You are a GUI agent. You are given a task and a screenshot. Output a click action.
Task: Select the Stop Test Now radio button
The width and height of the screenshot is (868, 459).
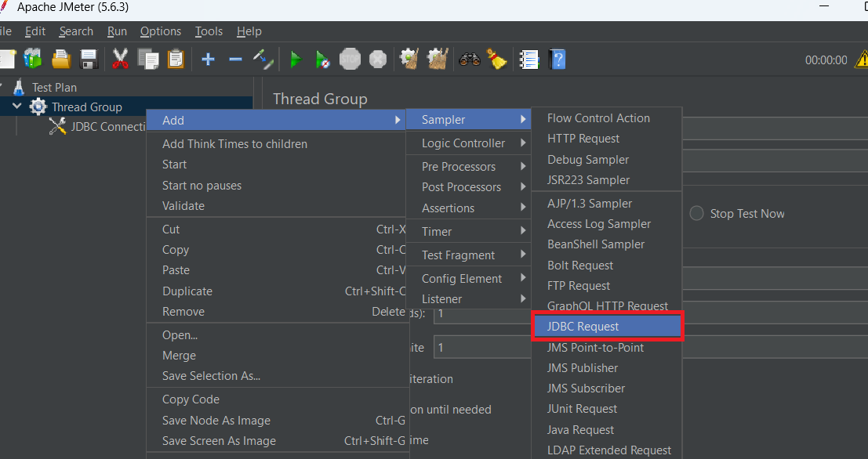(x=696, y=214)
